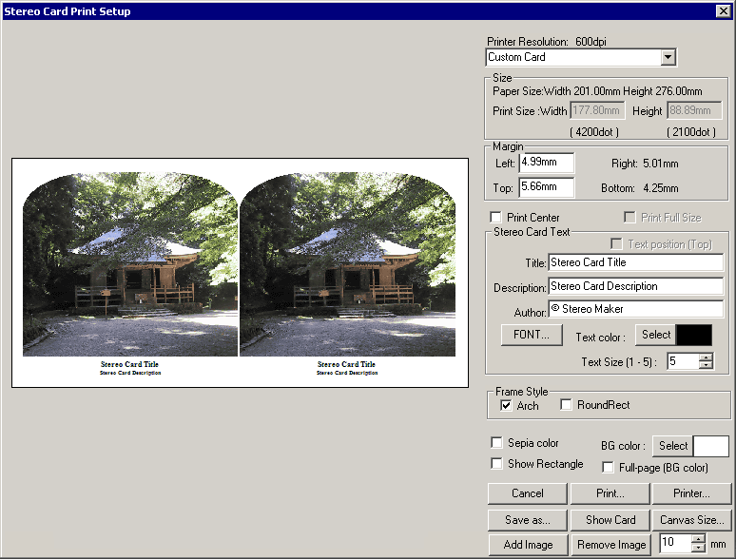
Task: Toggle Full-page (BG color) checkbox
Action: click(x=608, y=468)
